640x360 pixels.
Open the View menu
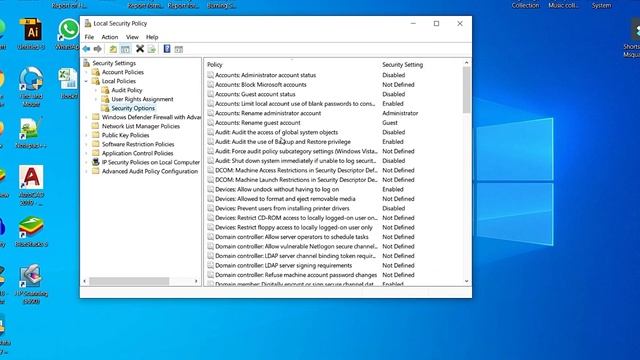click(132, 37)
